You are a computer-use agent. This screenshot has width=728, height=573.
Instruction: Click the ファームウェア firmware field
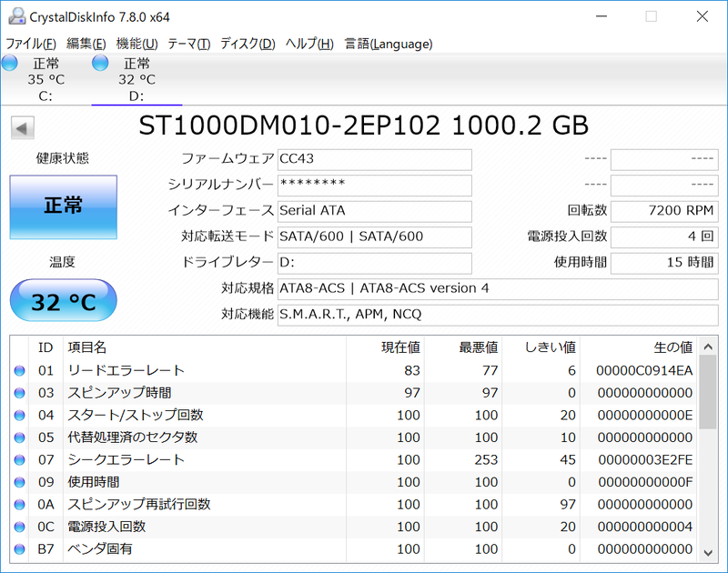(x=374, y=159)
